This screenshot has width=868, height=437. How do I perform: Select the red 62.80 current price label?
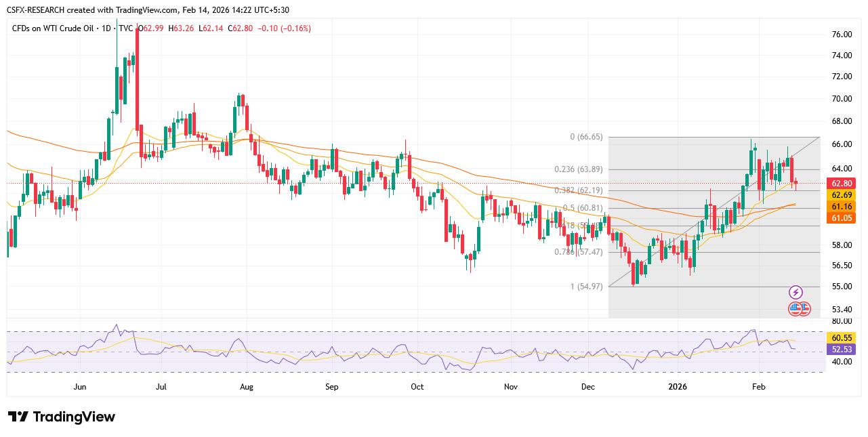841,183
